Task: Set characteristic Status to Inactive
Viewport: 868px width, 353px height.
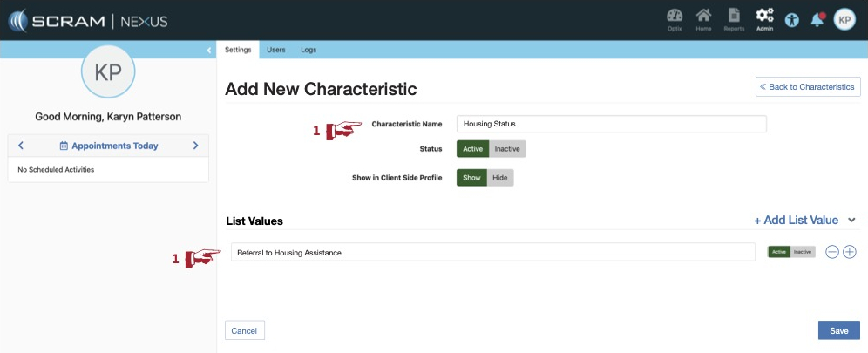Action: click(x=507, y=149)
